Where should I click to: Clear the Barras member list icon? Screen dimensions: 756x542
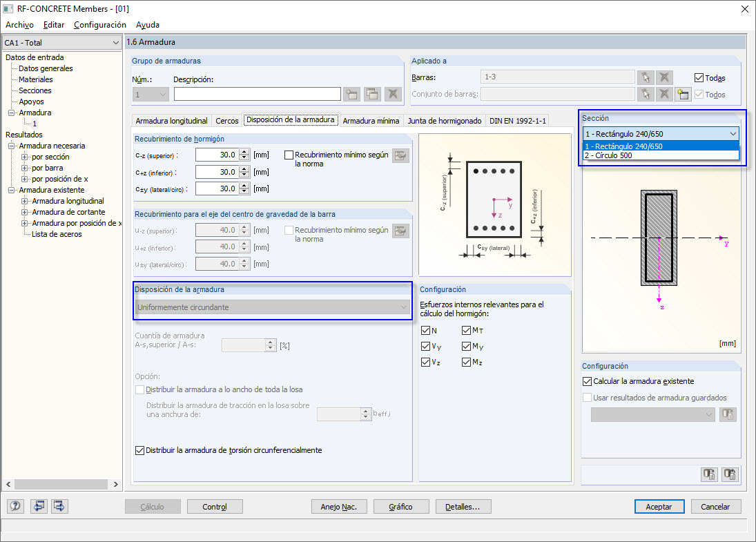tap(664, 77)
